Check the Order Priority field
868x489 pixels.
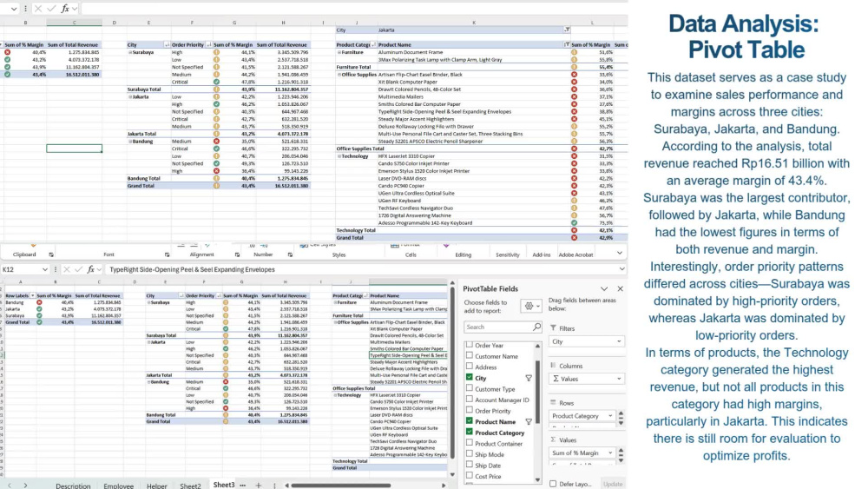click(x=470, y=410)
